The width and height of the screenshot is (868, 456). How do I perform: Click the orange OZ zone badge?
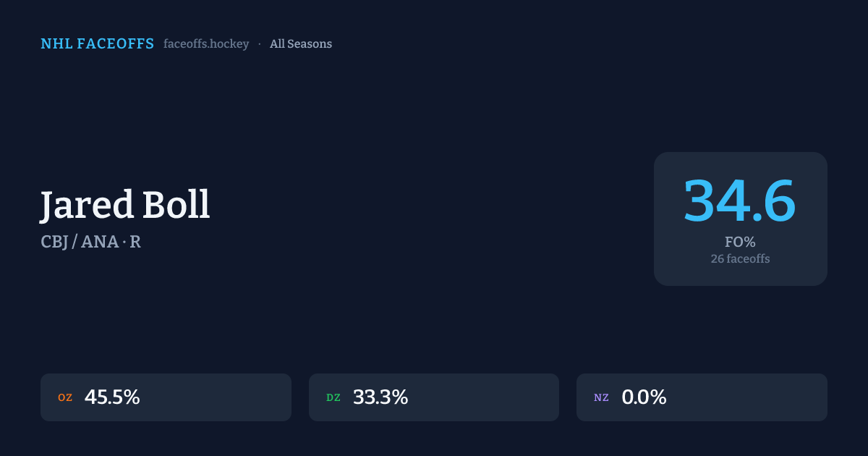coord(65,397)
